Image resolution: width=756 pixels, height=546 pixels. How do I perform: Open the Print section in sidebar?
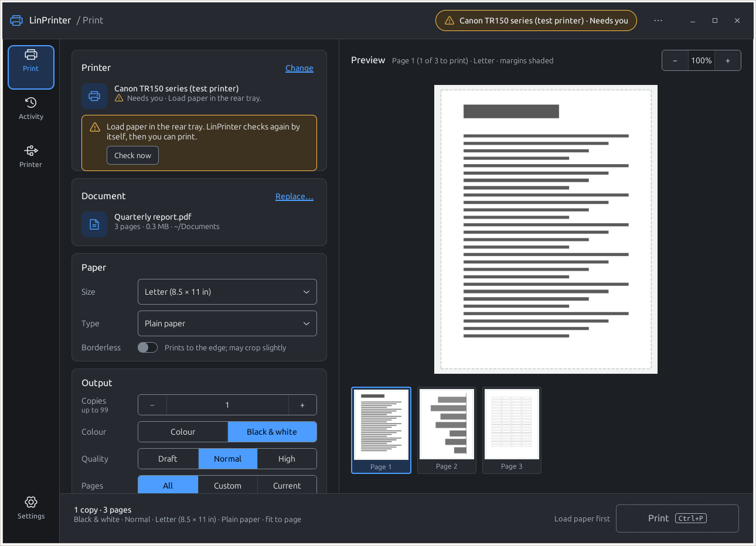pos(31,67)
